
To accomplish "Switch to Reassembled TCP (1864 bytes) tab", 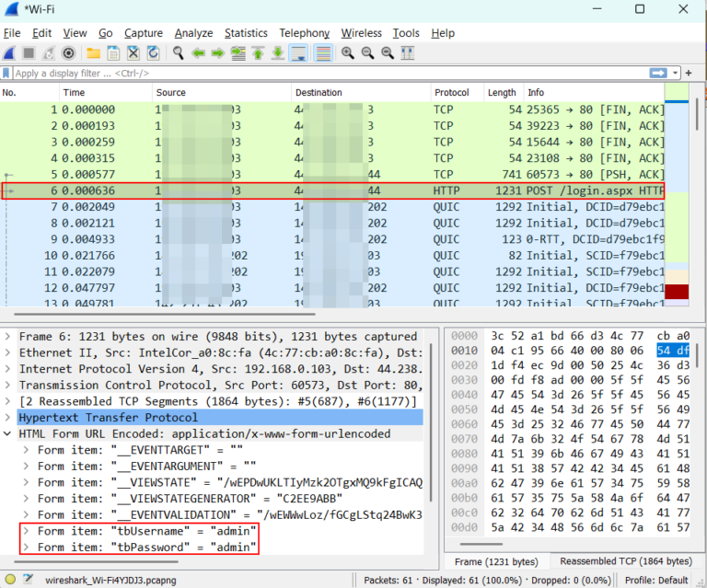I will coord(626,561).
